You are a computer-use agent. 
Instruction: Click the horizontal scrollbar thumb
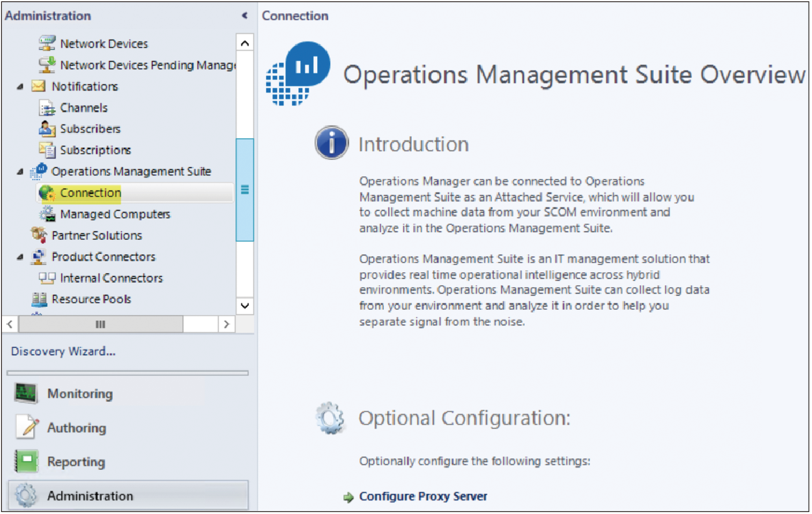click(x=102, y=323)
